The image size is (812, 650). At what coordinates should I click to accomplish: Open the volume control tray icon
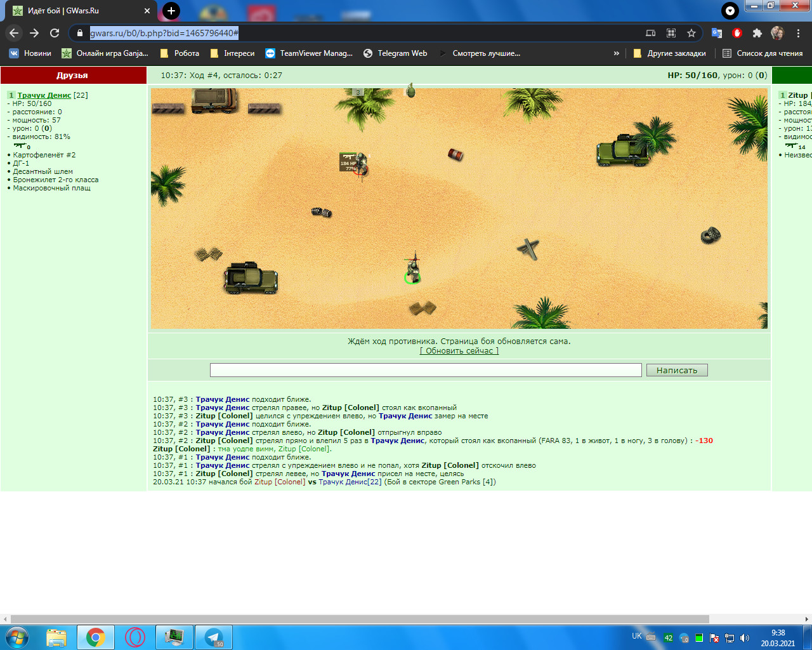[744, 638]
